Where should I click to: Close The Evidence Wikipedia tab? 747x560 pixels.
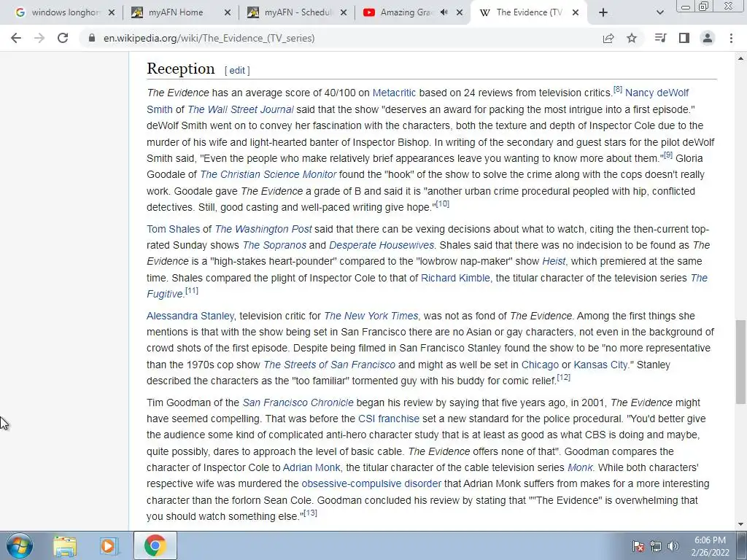coord(576,12)
